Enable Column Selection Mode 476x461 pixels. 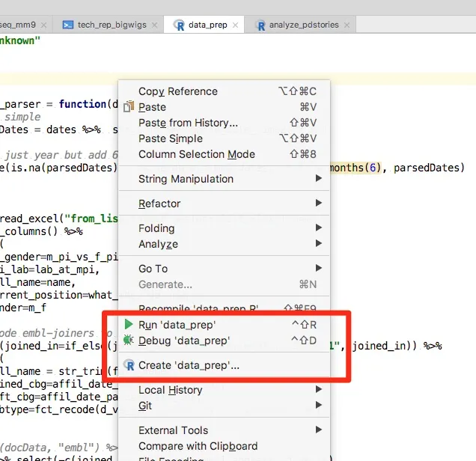click(x=224, y=154)
